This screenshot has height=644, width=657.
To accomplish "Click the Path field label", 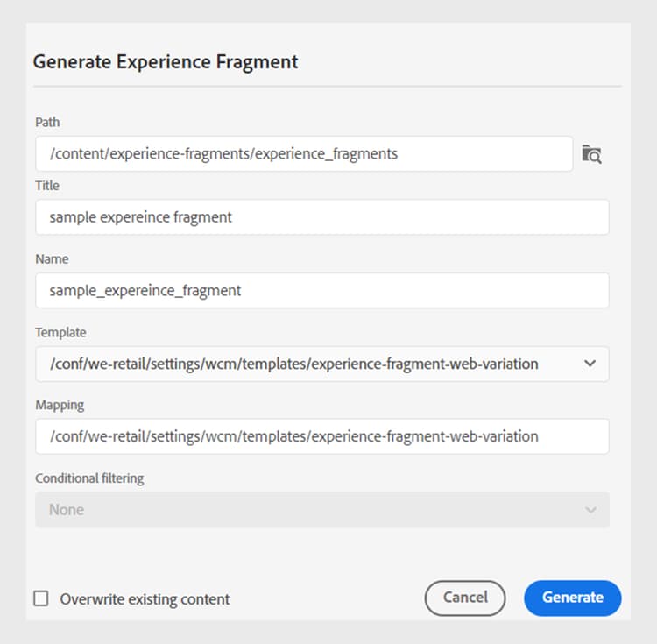I will click(x=47, y=123).
